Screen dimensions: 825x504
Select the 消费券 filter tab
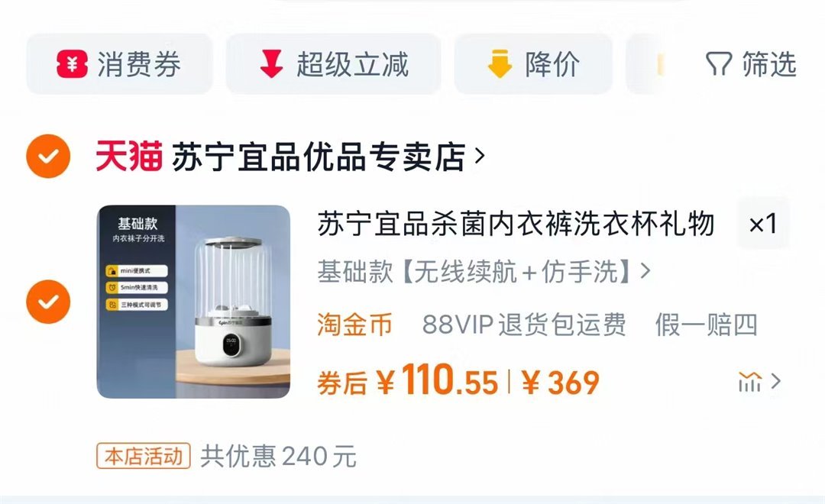(119, 64)
